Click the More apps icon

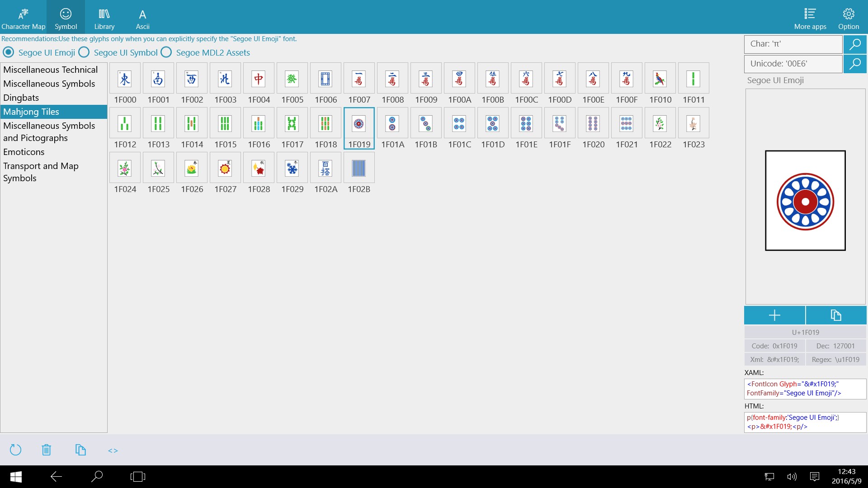pos(810,18)
